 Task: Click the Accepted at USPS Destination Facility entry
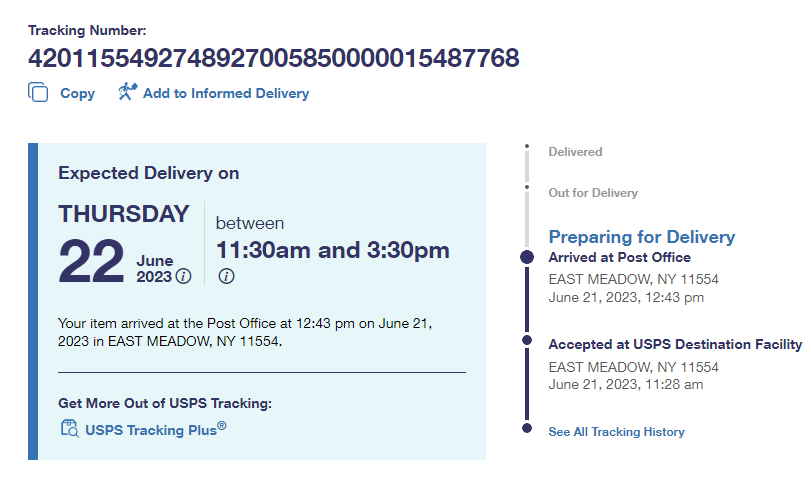pyautogui.click(x=674, y=345)
